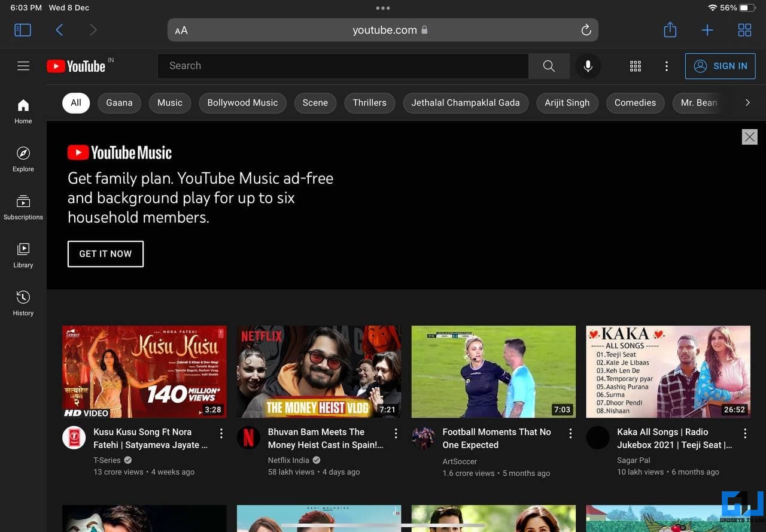This screenshot has width=766, height=532.
Task: Select the Mr. Bean chip
Action: (x=698, y=103)
